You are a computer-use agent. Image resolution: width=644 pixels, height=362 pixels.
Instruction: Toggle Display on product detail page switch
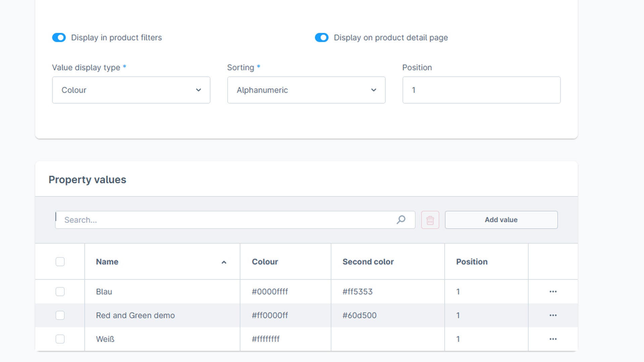click(x=322, y=38)
